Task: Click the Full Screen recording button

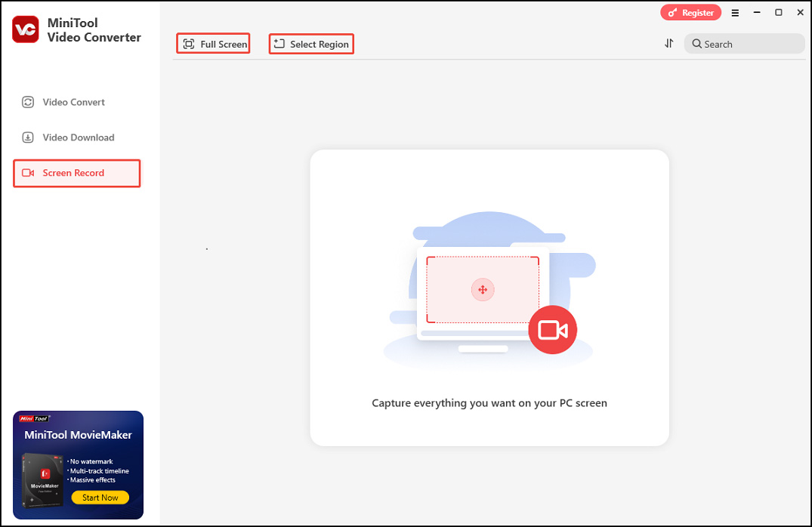Action: click(x=213, y=44)
